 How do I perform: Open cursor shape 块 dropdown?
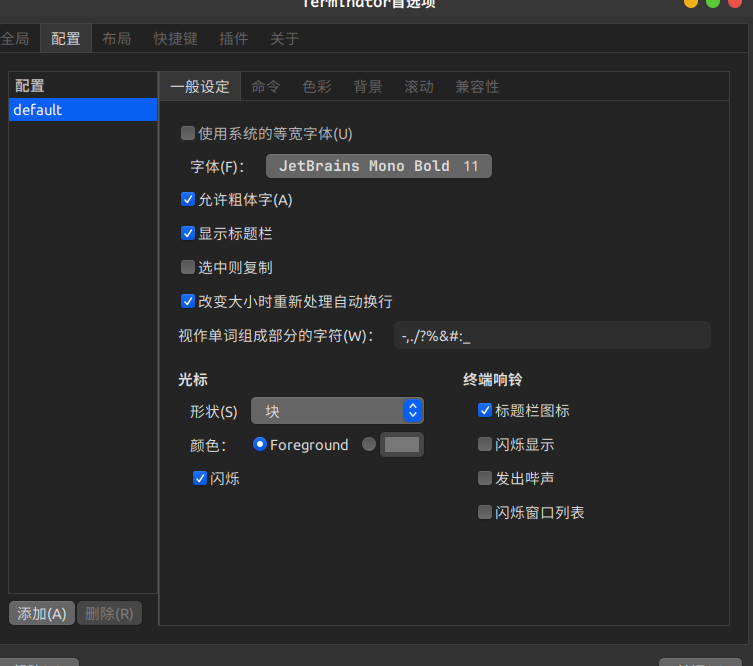pos(337,411)
